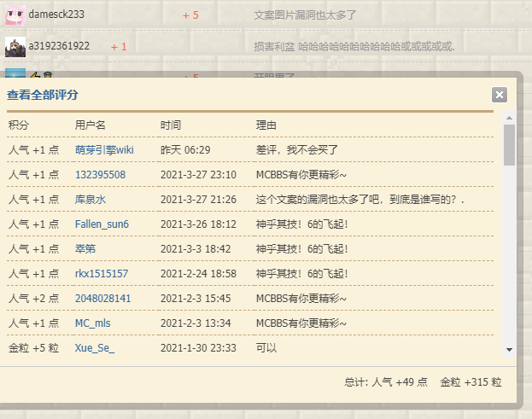The height and width of the screenshot is (419, 532).
Task: Open rkx1515157 user profile
Action: (x=102, y=274)
